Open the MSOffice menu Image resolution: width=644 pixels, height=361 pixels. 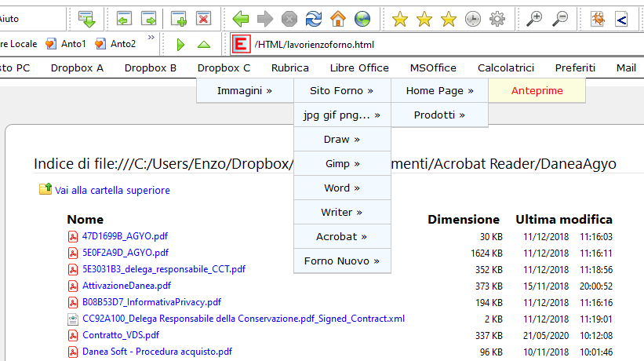pos(433,67)
